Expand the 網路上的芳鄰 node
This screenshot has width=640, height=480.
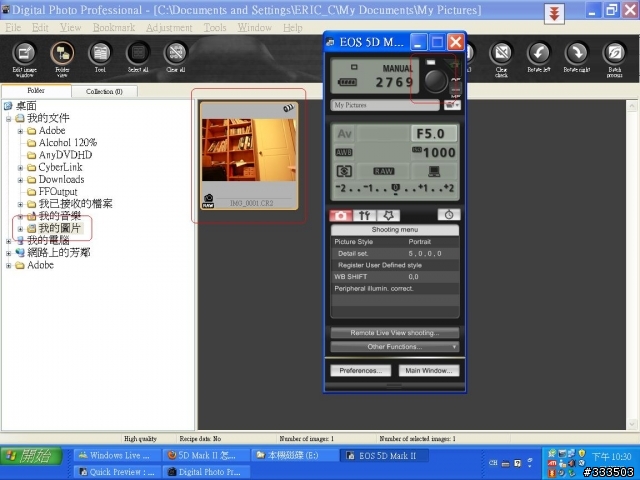tap(9, 253)
